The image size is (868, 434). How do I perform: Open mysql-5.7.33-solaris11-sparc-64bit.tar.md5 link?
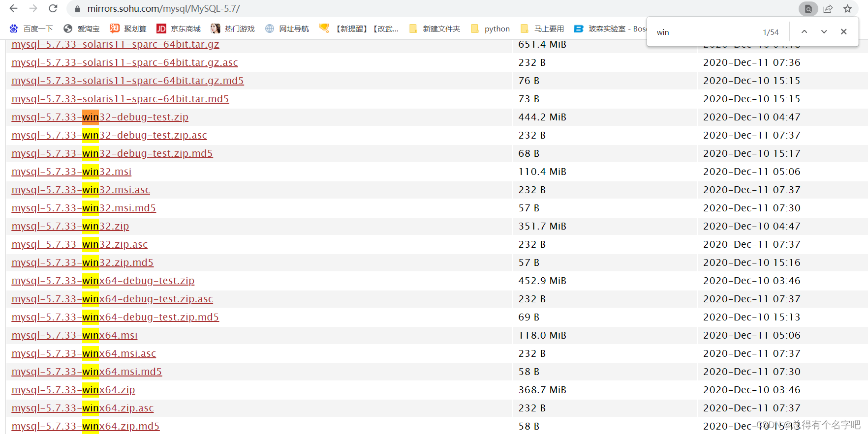pyautogui.click(x=120, y=99)
